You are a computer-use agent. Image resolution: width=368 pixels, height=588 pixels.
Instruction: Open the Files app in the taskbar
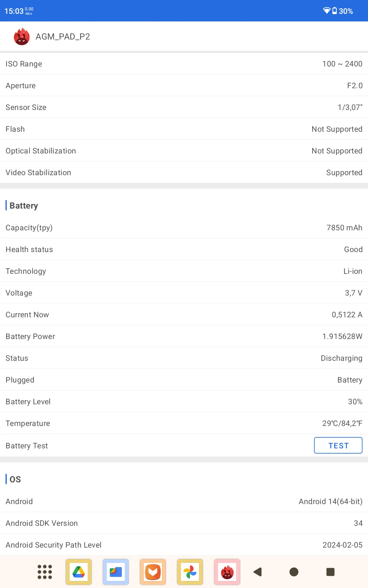(116, 572)
